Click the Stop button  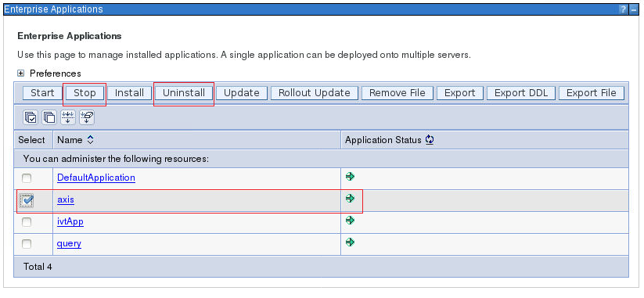pyautogui.click(x=85, y=93)
